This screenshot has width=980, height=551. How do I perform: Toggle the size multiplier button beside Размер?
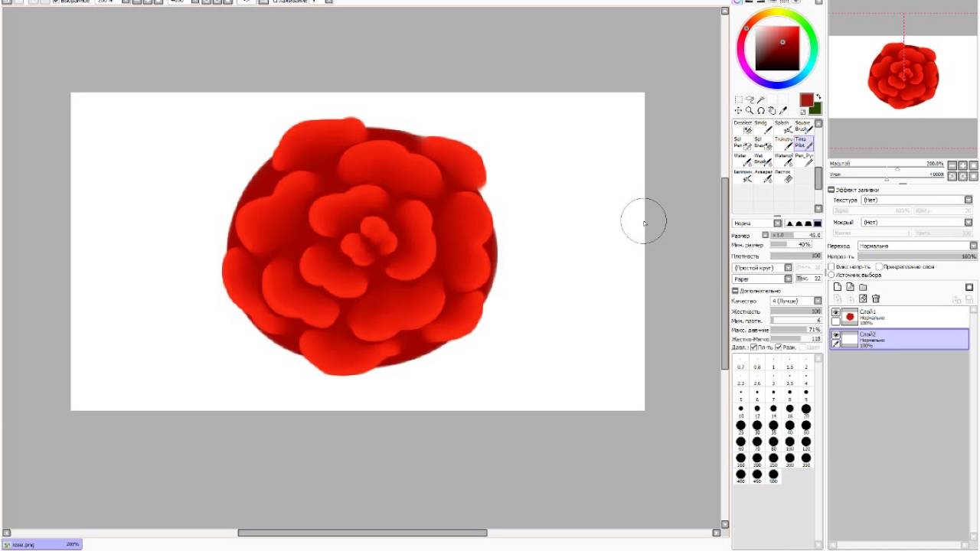pyautogui.click(x=766, y=235)
